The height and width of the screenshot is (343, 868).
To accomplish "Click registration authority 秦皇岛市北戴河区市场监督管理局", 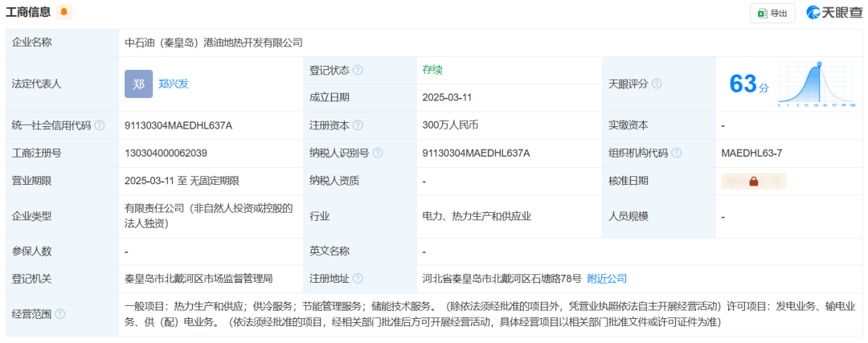I will pos(199,279).
